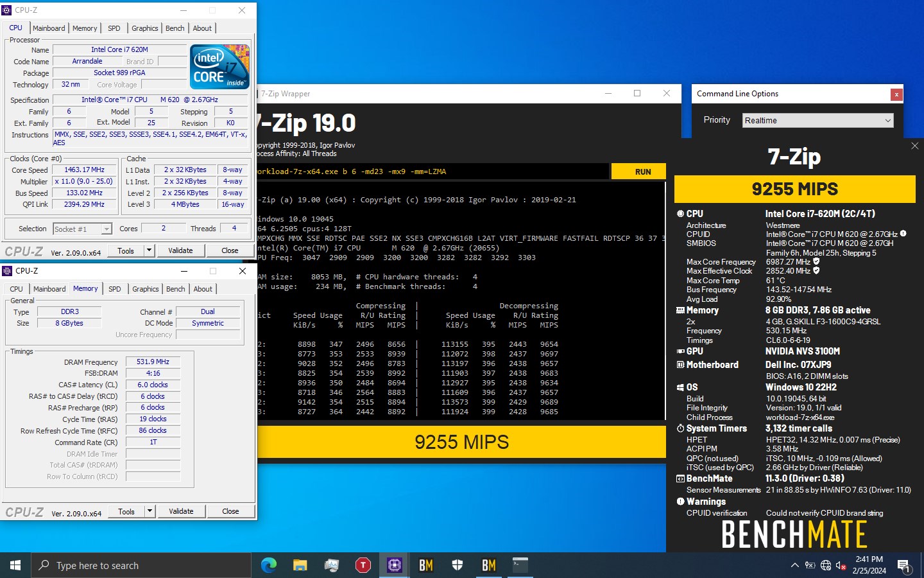Screen dimensions: 924x578
Task: Open the network tray icon
Action: [826, 565]
